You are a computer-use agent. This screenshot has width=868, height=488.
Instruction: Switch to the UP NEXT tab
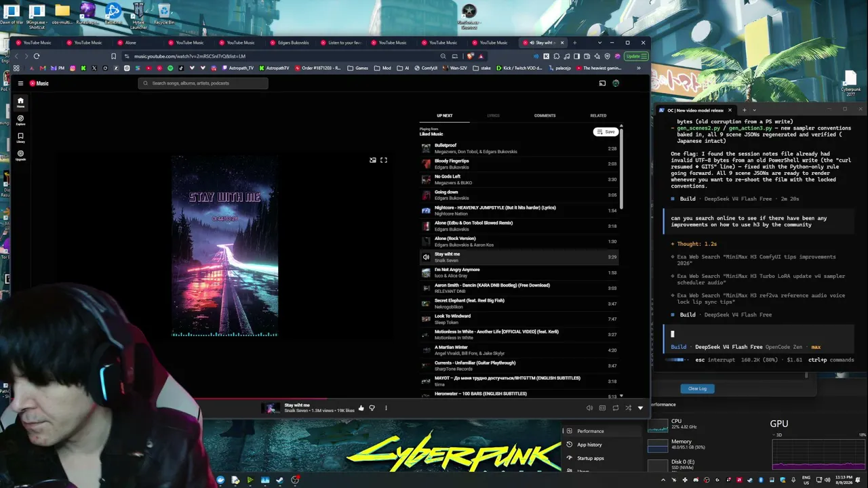[x=444, y=116]
